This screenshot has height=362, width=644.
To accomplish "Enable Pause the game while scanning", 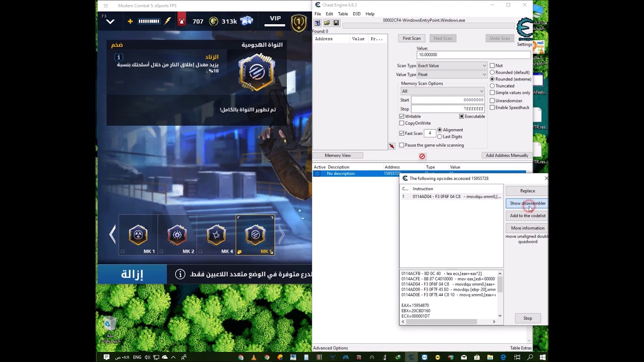I will pyautogui.click(x=401, y=145).
